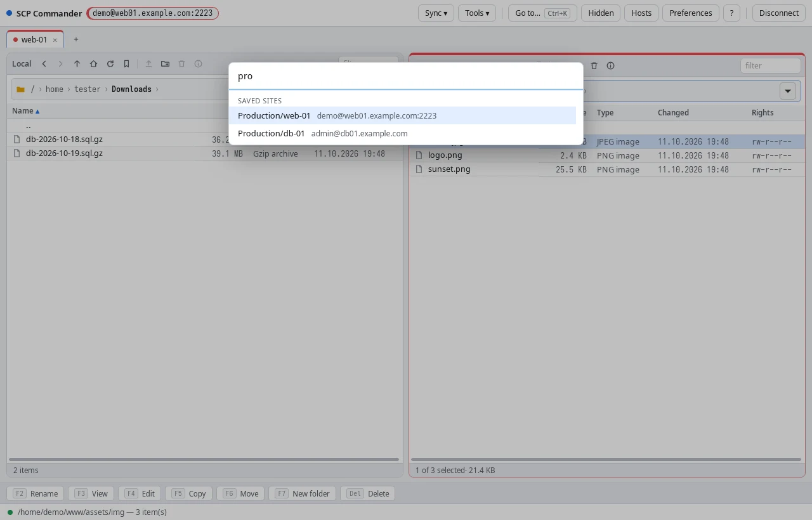The height and width of the screenshot is (520, 812).
Task: Click the F4 Edit button
Action: tap(140, 493)
